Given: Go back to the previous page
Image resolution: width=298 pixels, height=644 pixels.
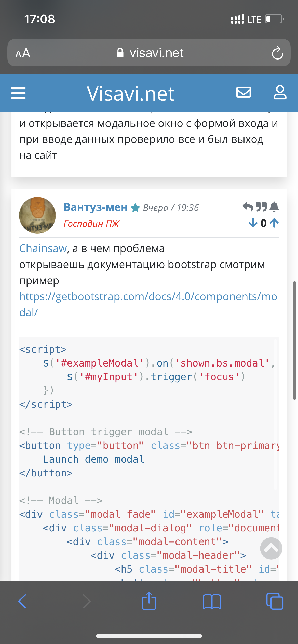Looking at the screenshot, I should point(22,601).
